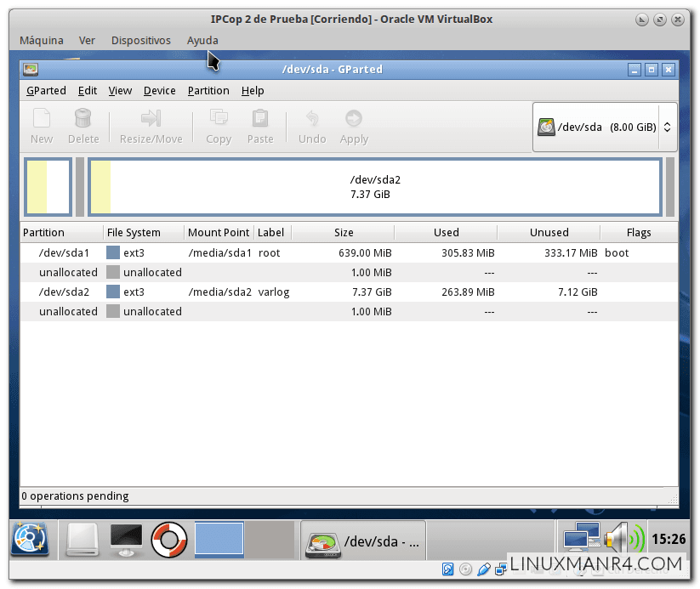Open the Partition menu
Viewport: 700px width, 589px height.
click(208, 91)
